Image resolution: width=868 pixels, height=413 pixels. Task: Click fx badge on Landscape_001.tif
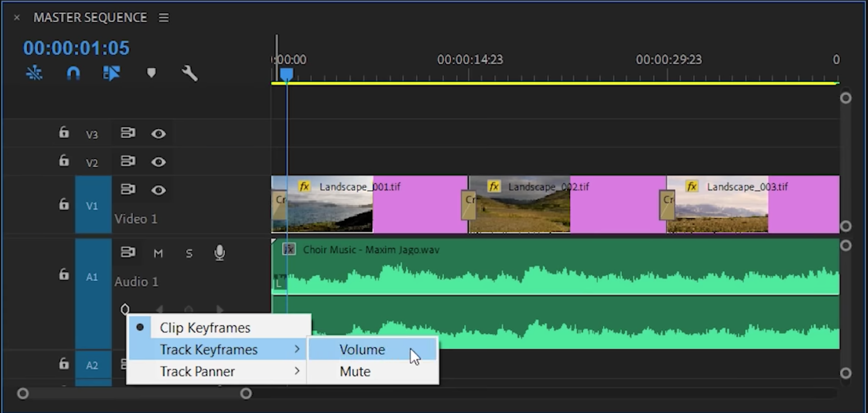(304, 186)
